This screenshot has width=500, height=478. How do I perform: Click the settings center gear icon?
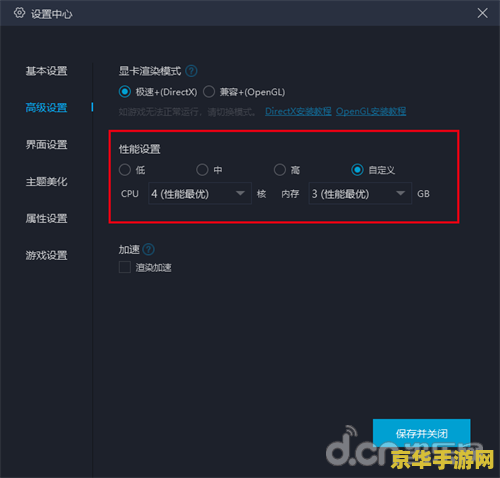coord(19,13)
